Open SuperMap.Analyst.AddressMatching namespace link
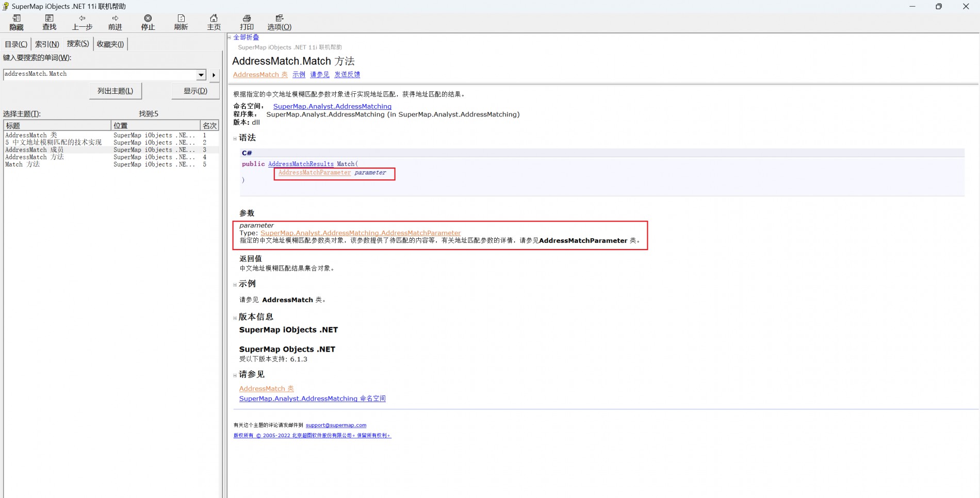Screen dimensions: 980x498 [x=332, y=107]
